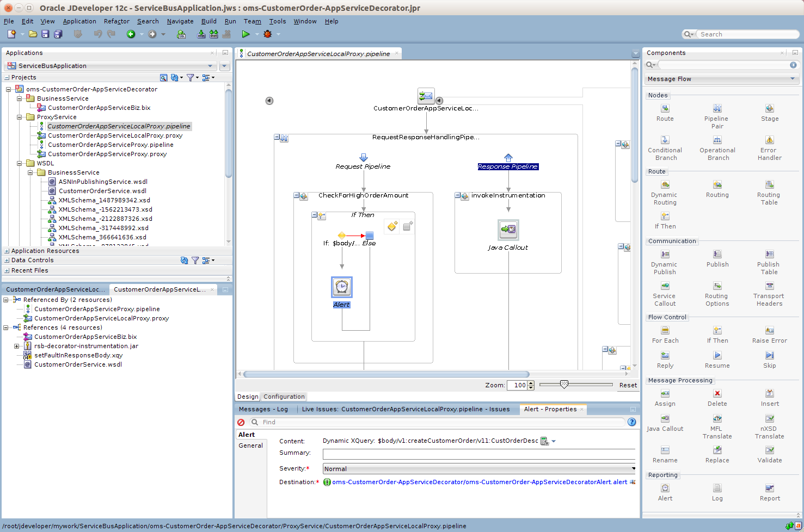Pick the For Each flow control component
804x532 pixels.
(665, 335)
